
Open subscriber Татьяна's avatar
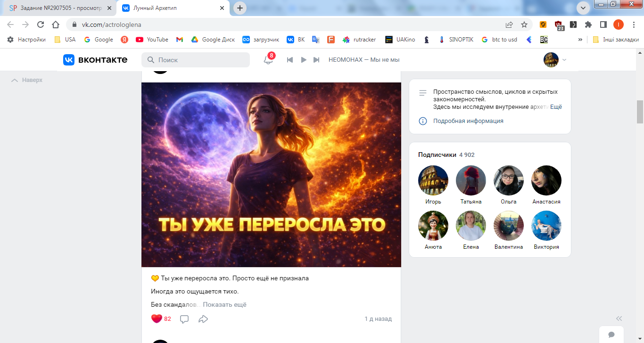pos(471,180)
